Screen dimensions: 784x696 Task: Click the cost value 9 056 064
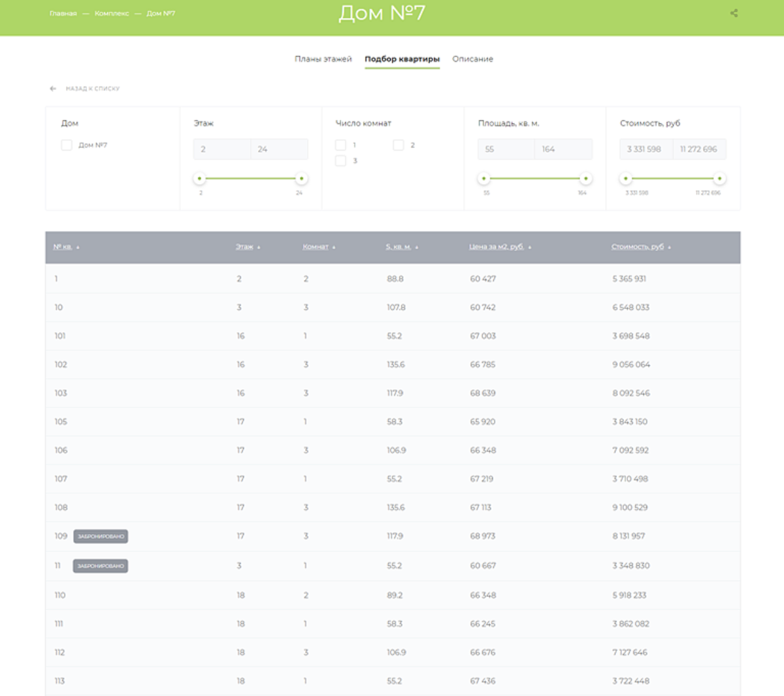[631, 365]
